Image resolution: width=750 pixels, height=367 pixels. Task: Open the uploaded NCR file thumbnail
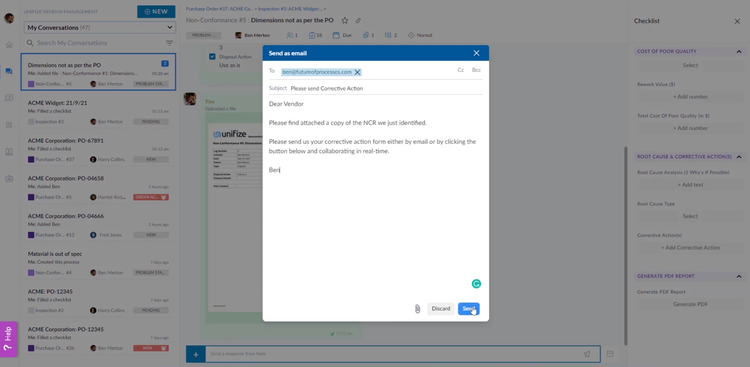(234, 218)
